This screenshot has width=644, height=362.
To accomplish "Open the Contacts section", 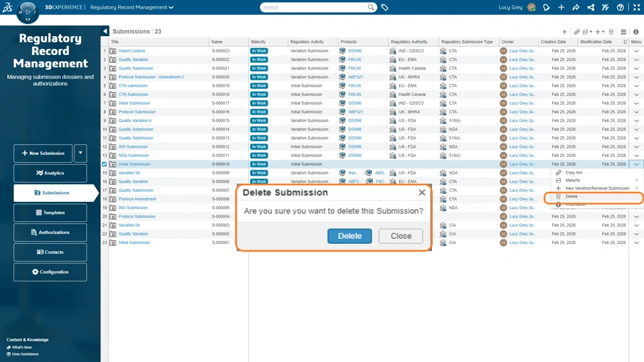I will tap(50, 252).
